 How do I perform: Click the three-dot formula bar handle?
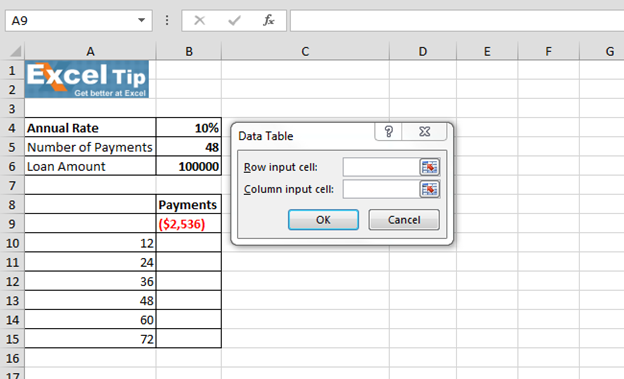[167, 20]
